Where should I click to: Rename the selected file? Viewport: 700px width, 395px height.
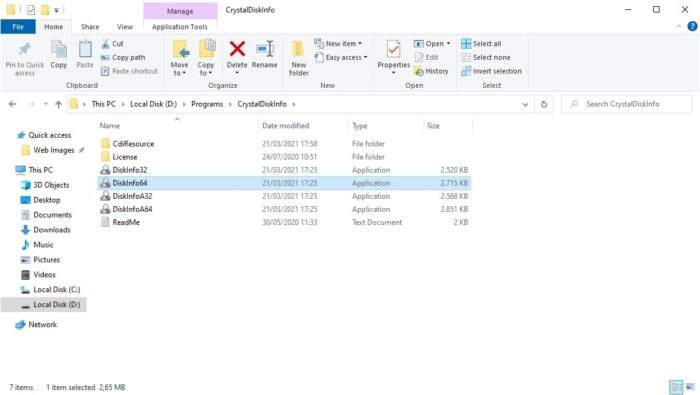pos(265,54)
